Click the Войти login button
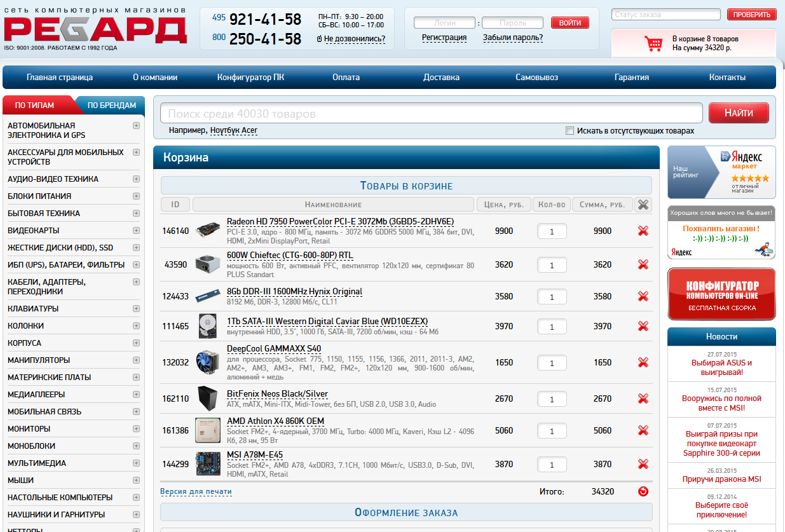 click(x=570, y=23)
